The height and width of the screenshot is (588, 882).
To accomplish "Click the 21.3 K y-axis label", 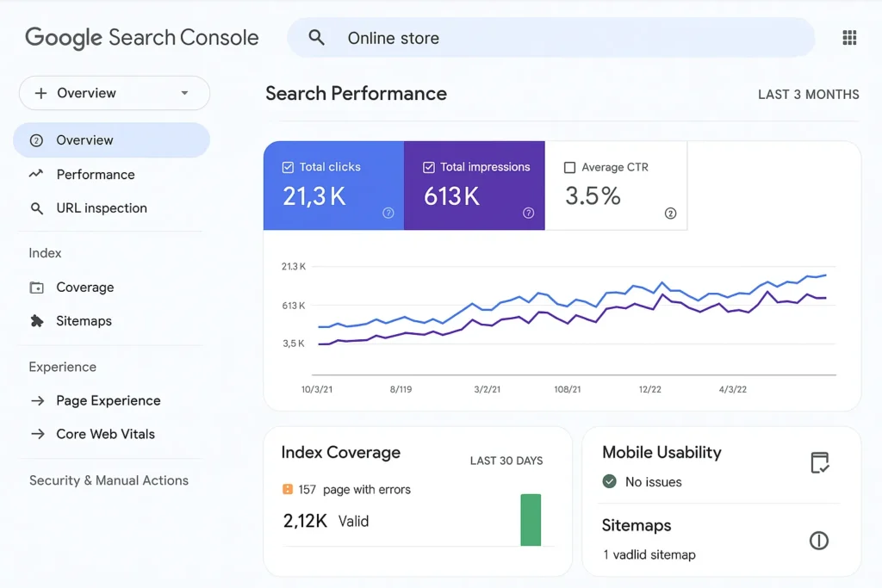I will (x=294, y=267).
